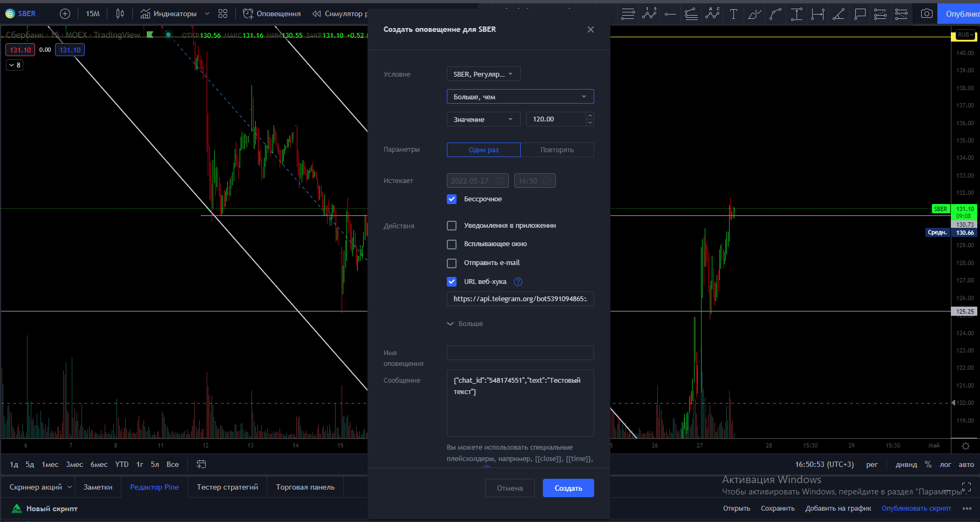The image size is (980, 522).
Task: Click the 120.00 value input field
Action: [x=556, y=119]
